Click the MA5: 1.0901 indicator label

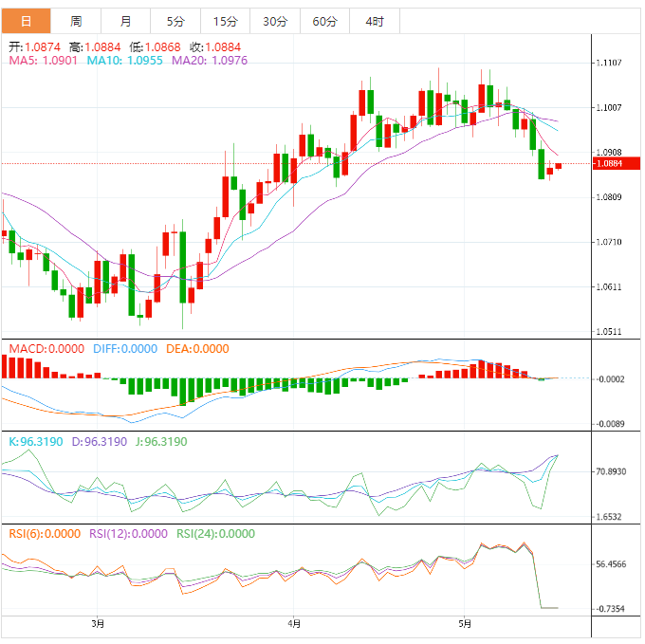point(44,61)
